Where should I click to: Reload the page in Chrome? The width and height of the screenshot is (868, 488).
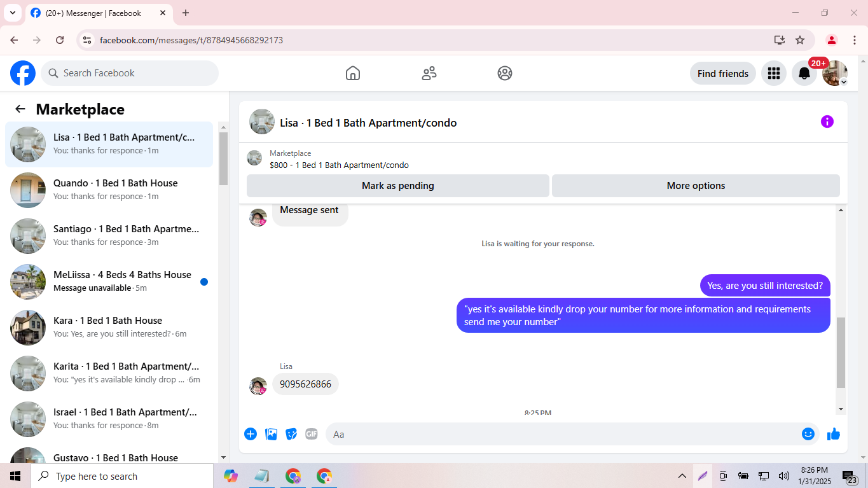(60, 40)
